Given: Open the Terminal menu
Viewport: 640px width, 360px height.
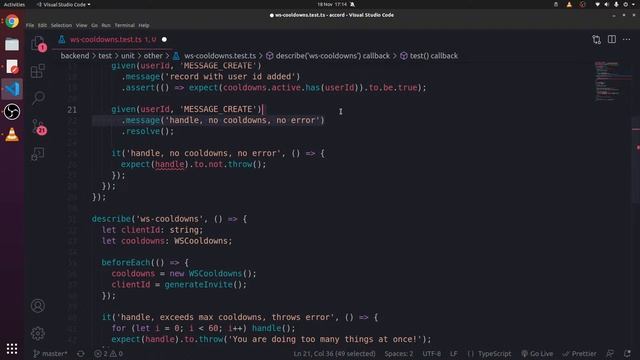Looking at the screenshot, I should click(x=124, y=25).
